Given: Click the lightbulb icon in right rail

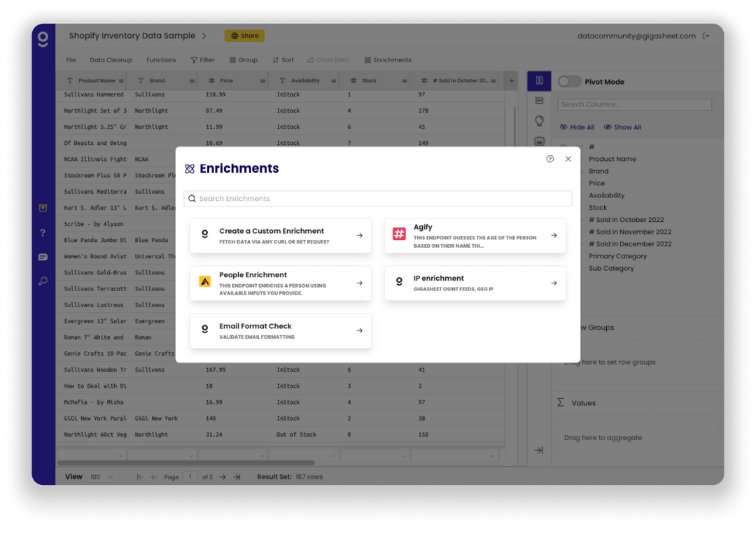Looking at the screenshot, I should (539, 120).
